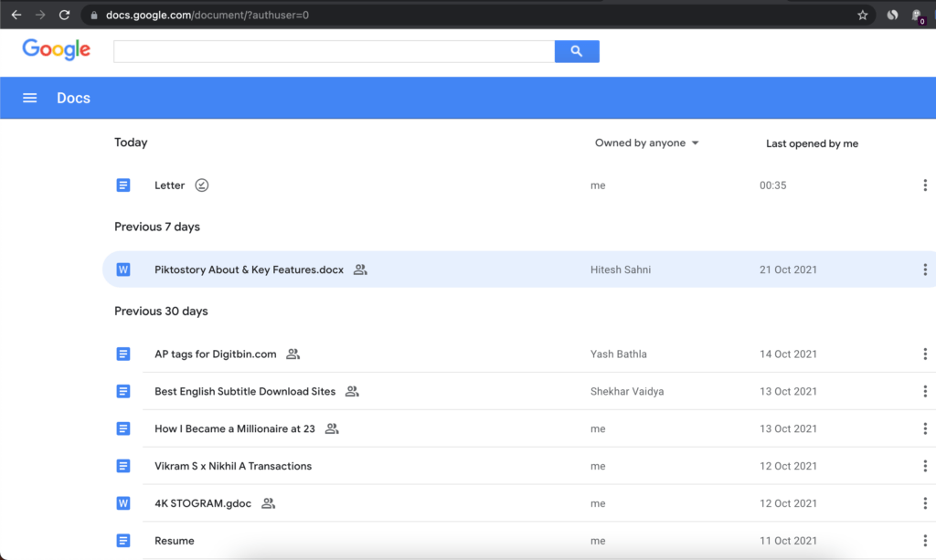Click the document icon beside Vikram S x Nikhil A Transactions
Image resolution: width=936 pixels, height=560 pixels.
click(123, 466)
